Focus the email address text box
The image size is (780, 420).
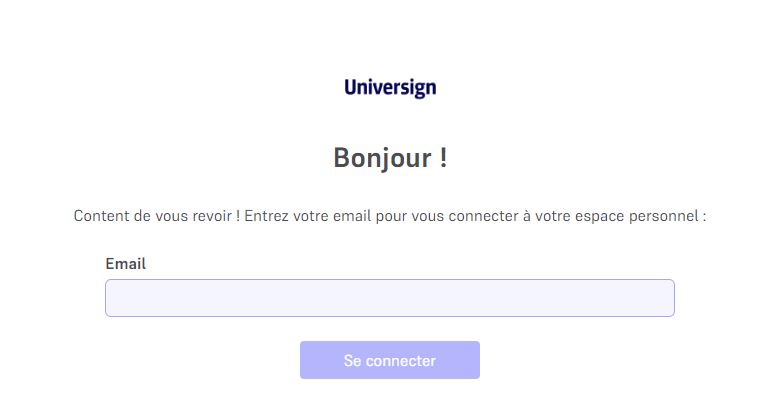pos(390,298)
